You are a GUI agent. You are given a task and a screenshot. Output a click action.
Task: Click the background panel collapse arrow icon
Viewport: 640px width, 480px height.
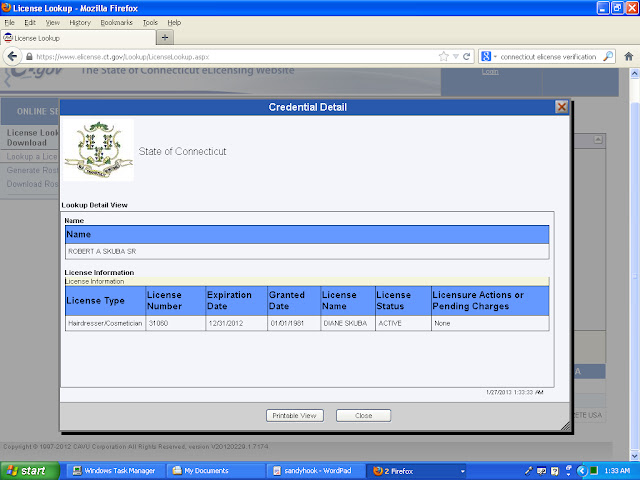tap(598, 140)
